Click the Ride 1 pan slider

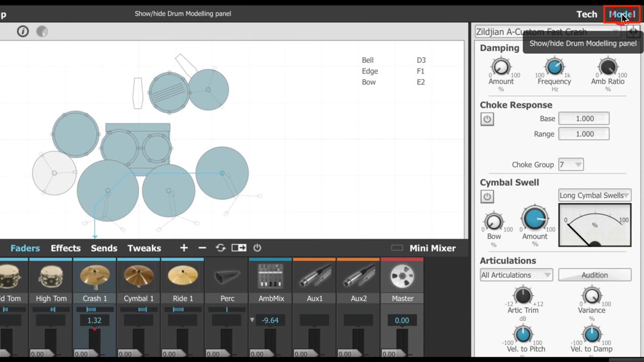click(183, 309)
